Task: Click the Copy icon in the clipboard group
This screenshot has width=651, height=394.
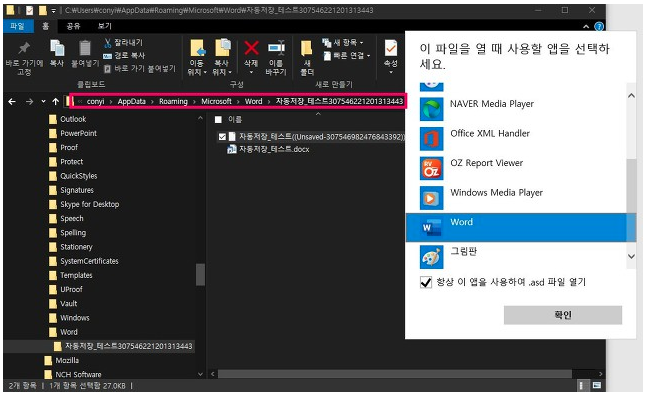Action: [56, 48]
